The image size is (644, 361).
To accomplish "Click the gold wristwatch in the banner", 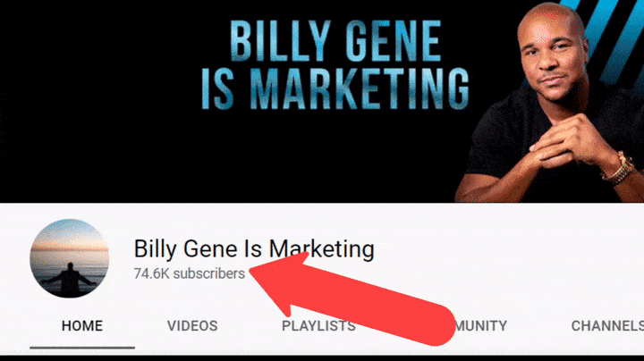I will tap(619, 169).
